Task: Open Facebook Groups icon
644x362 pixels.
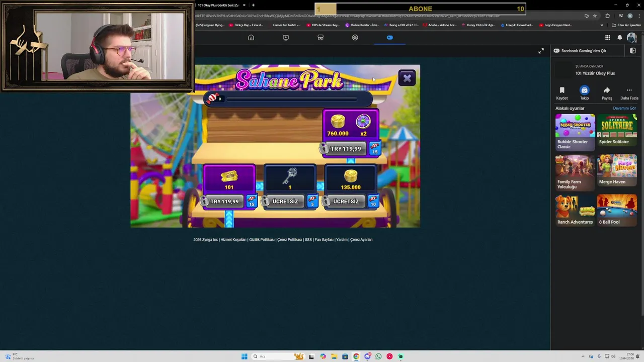Action: coord(355,38)
